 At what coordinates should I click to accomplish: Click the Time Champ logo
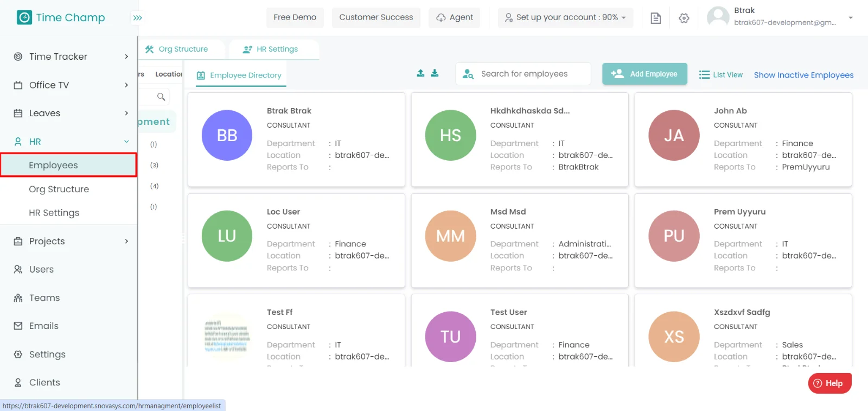pos(61,17)
